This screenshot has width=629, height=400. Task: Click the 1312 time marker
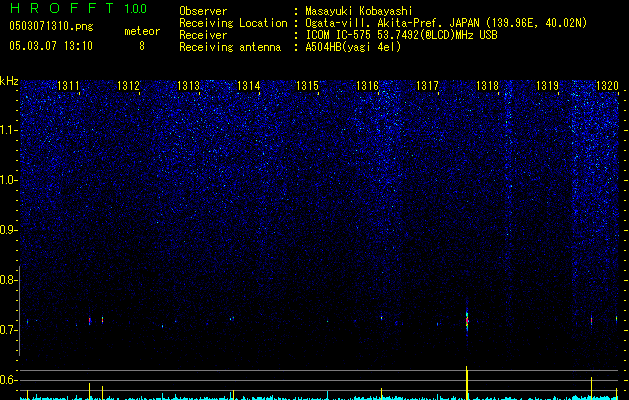(x=128, y=86)
